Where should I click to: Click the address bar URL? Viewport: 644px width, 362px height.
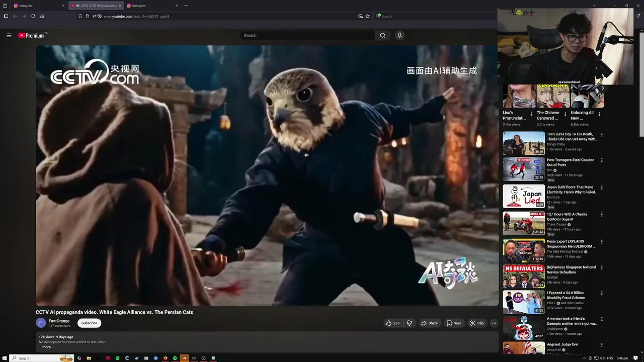pyautogui.click(x=136, y=16)
